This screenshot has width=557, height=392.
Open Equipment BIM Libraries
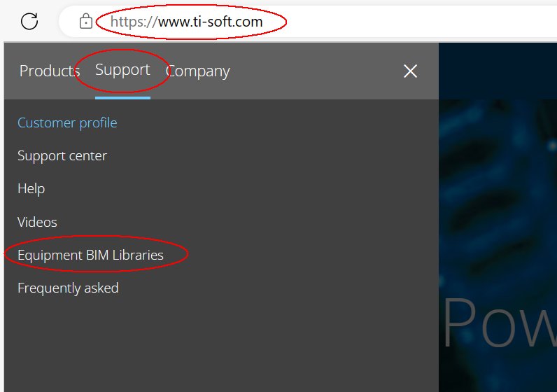pyautogui.click(x=90, y=255)
